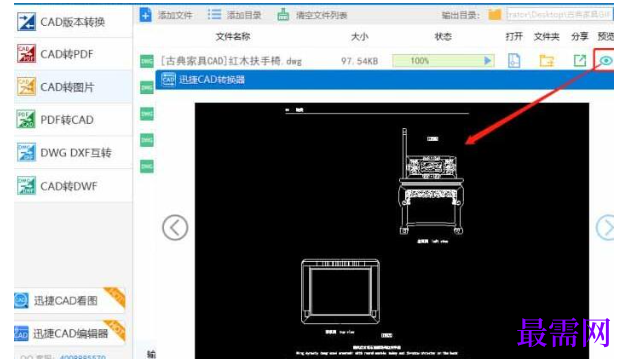Select fifth DWG file icon in list
Image resolution: width=629 pixels, height=364 pixels.
(147, 166)
